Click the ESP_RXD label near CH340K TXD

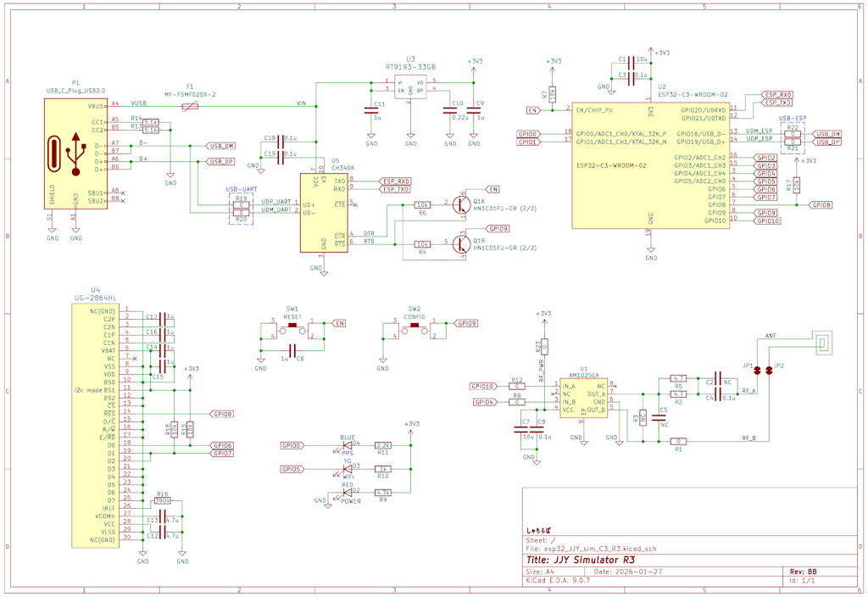(396, 181)
